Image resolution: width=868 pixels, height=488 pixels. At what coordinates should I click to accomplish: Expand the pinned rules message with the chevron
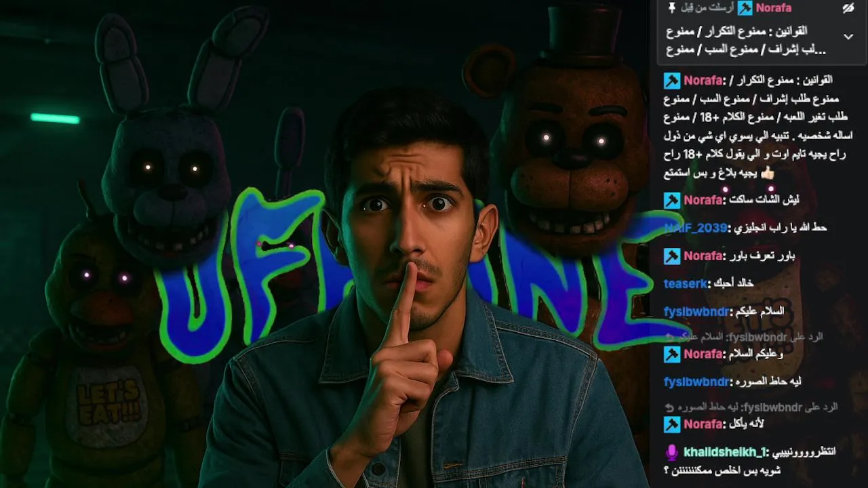(x=848, y=36)
